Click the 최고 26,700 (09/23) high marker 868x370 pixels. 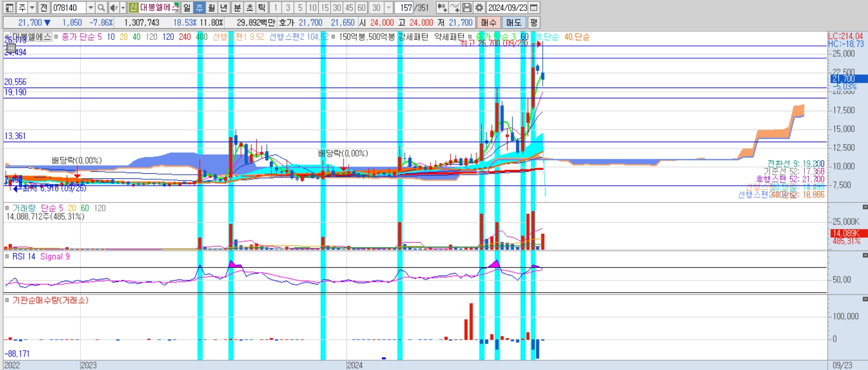(500, 44)
